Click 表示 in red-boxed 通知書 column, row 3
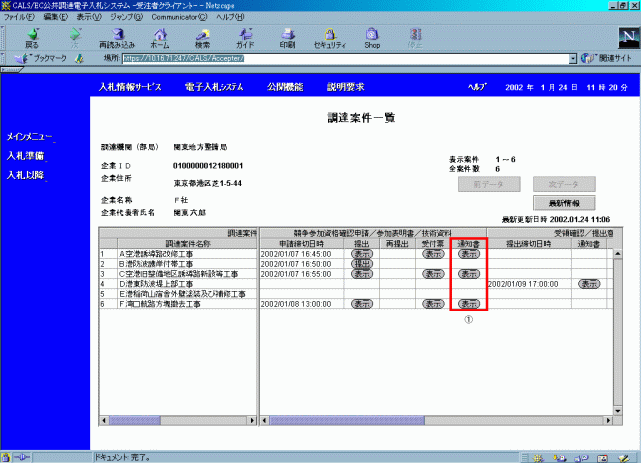 point(468,274)
